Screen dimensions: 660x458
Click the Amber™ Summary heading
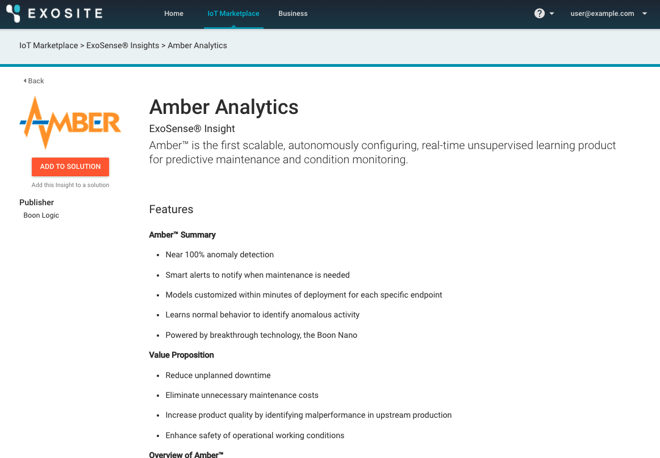pyautogui.click(x=182, y=234)
